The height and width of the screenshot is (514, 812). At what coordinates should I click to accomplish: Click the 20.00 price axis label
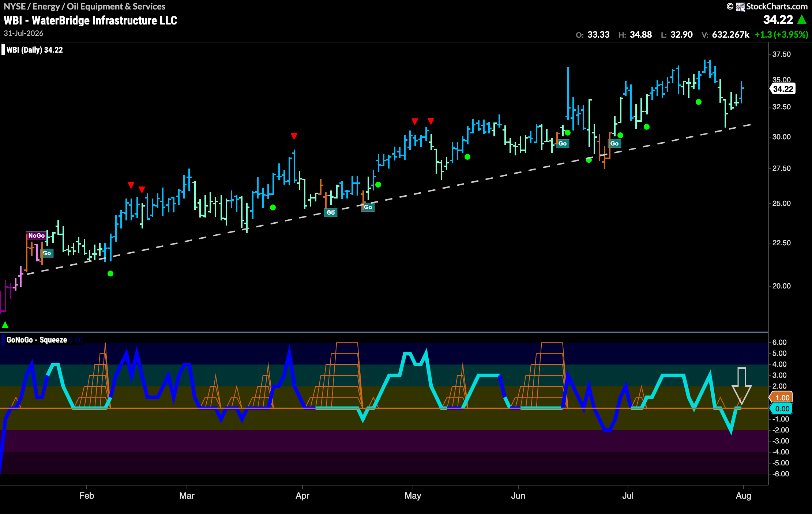coord(782,286)
